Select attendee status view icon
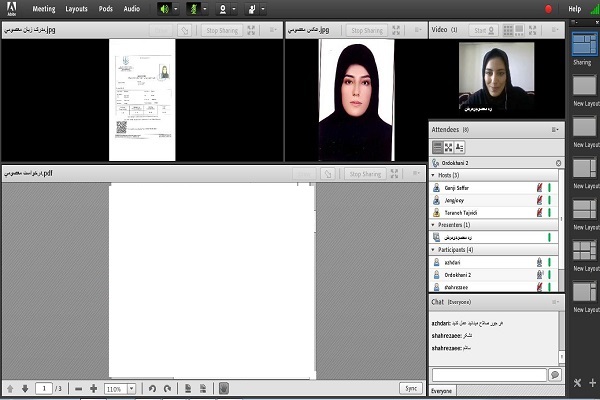600x400 pixels. 459,147
